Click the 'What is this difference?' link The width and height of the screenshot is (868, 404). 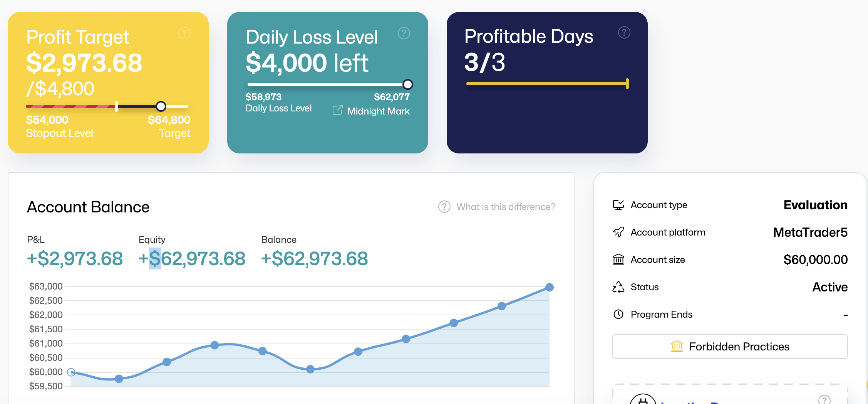tap(506, 207)
